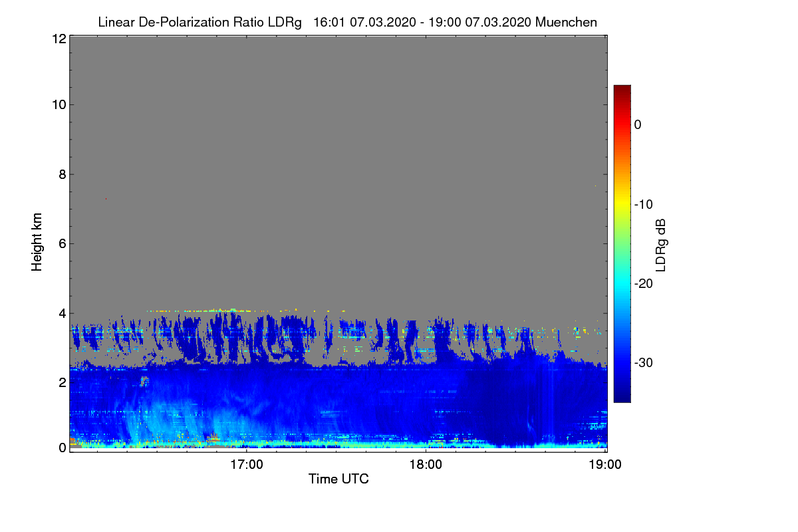Click the colorbar '0' tick label
This screenshot has height=532, width=798.
638,124
